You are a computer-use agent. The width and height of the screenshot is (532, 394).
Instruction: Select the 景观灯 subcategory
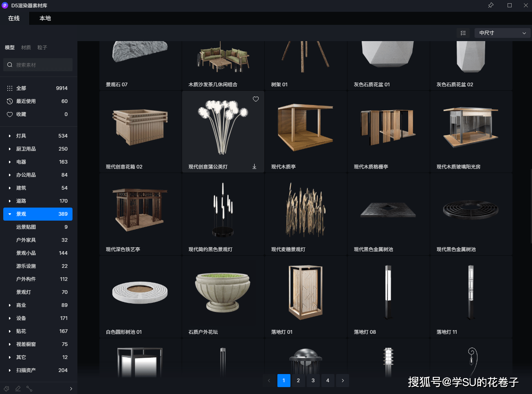pyautogui.click(x=38, y=292)
